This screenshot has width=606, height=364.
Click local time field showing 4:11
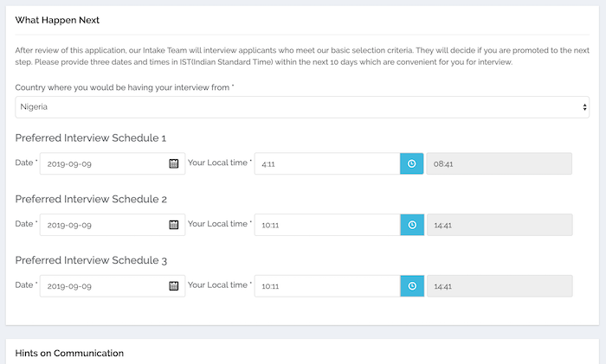click(327, 163)
